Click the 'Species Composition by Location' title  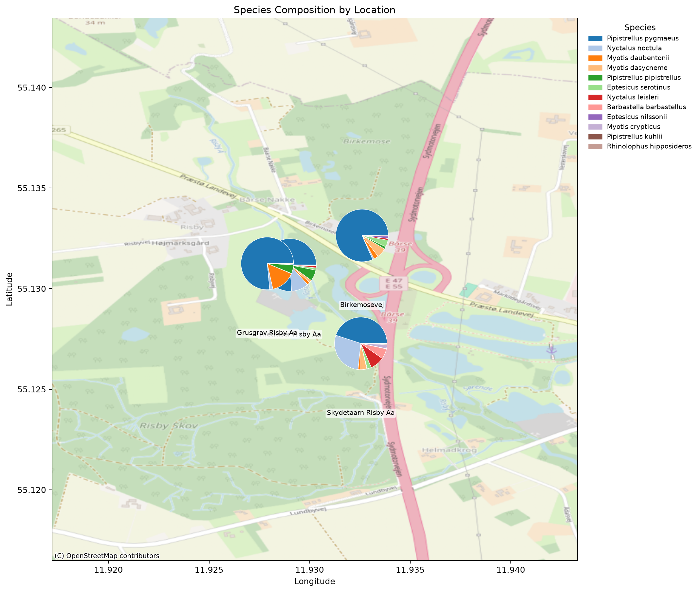tap(314, 10)
